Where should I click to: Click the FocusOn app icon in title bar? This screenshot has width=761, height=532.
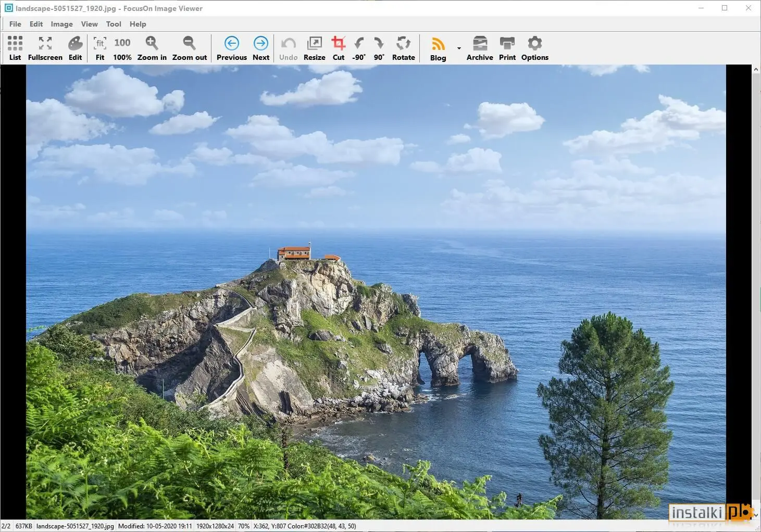pos(8,8)
